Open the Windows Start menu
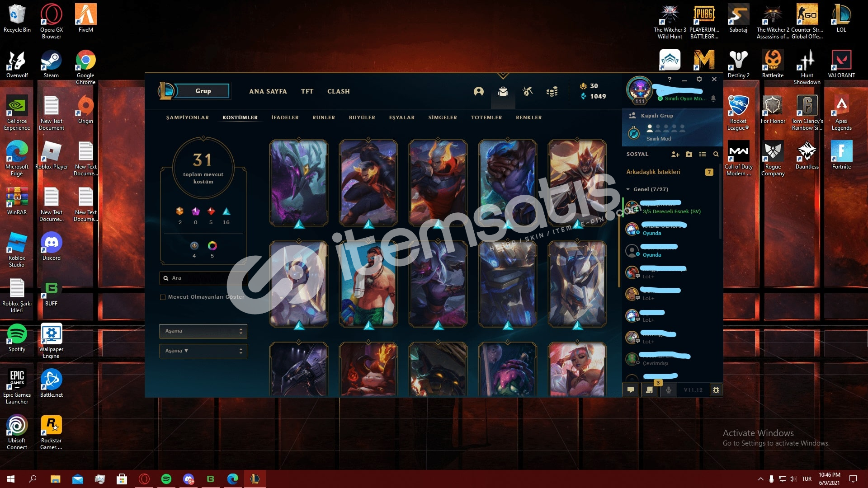The width and height of the screenshot is (868, 488). (x=11, y=479)
